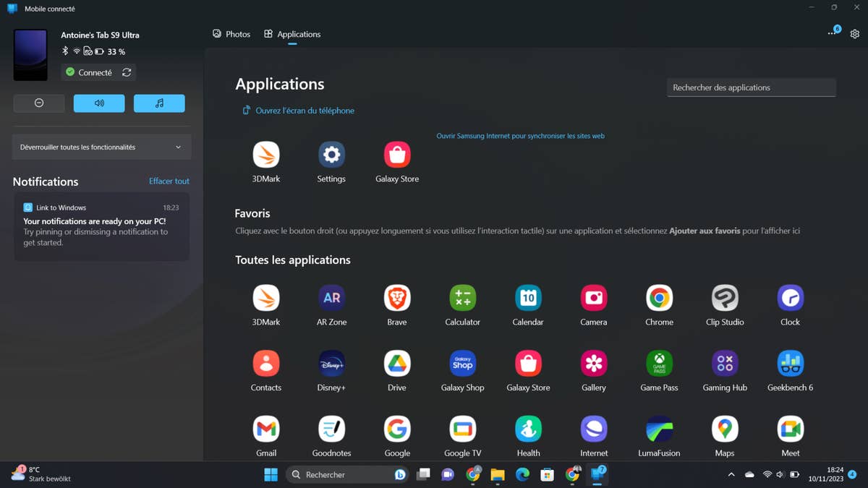Open the LumaFusion app
The height and width of the screenshot is (488, 868).
pyautogui.click(x=659, y=430)
